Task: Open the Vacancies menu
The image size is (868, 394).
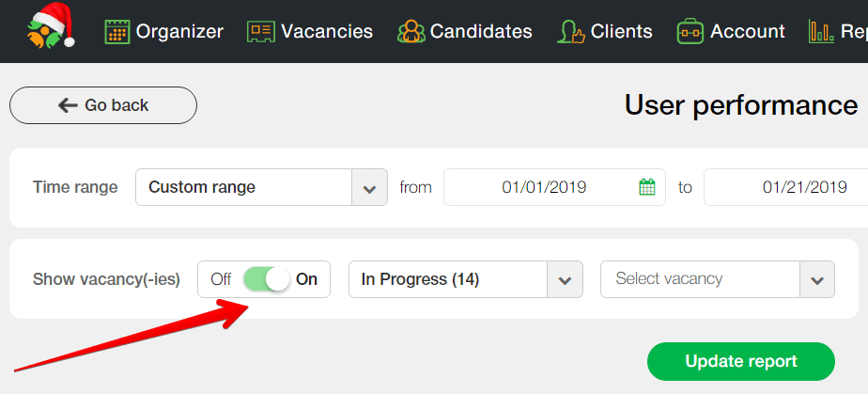Action: click(326, 32)
